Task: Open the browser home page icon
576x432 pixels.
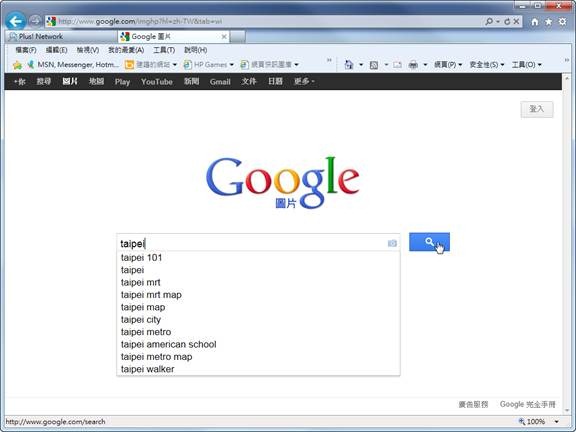Action: click(x=535, y=22)
